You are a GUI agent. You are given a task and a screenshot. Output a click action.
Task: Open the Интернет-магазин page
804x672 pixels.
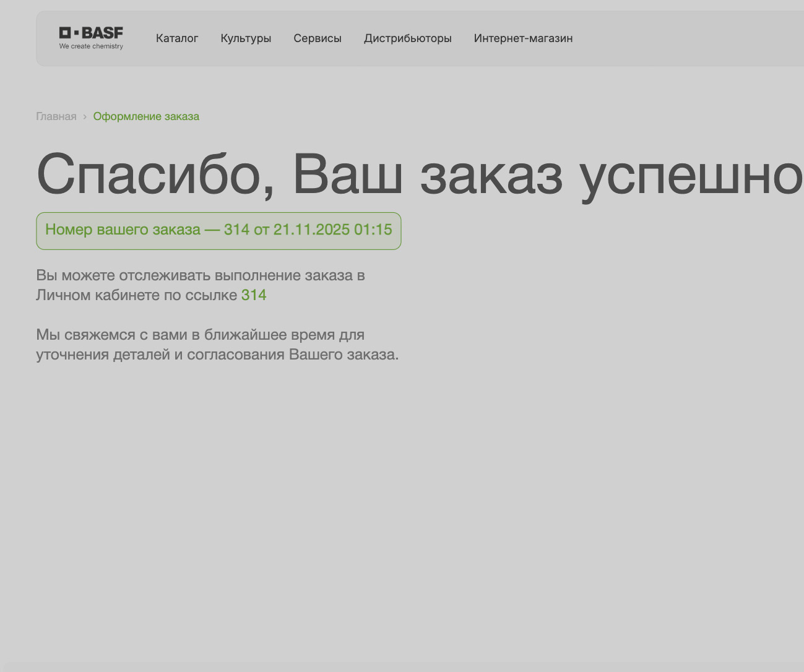coord(523,38)
